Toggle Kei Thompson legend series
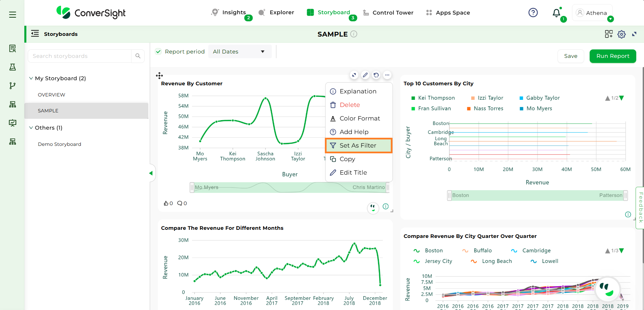The image size is (644, 310). tap(433, 98)
